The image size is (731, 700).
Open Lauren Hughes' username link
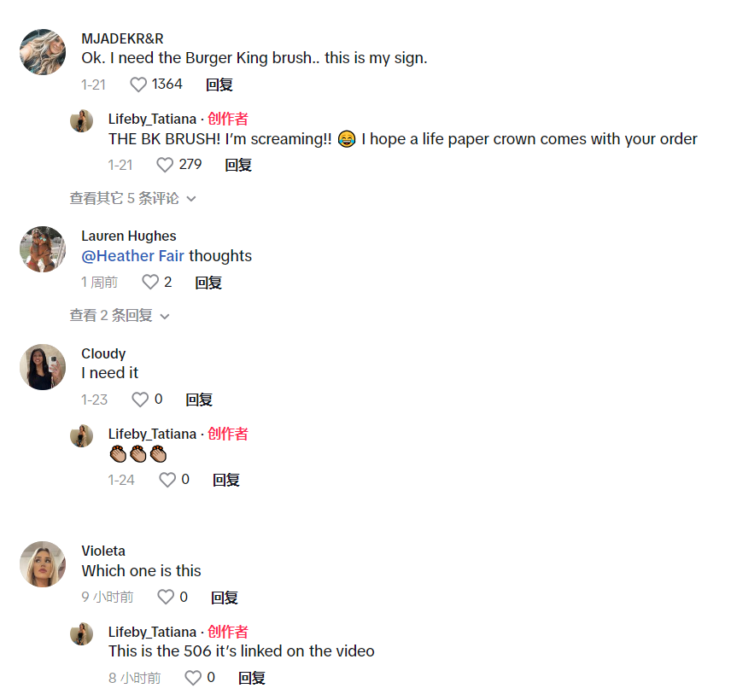pyautogui.click(x=129, y=236)
